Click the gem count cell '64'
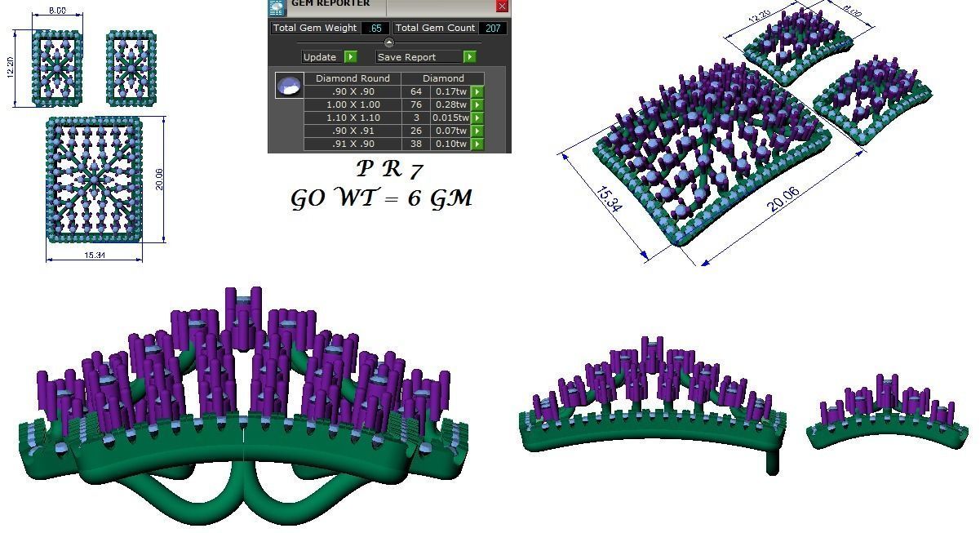Viewport: 980px width, 533px height. click(x=416, y=91)
